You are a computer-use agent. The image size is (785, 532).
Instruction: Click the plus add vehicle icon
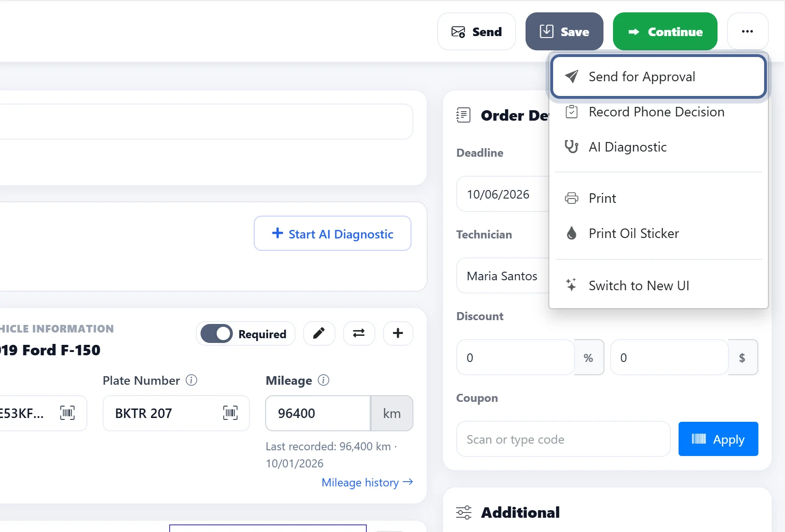coord(398,333)
